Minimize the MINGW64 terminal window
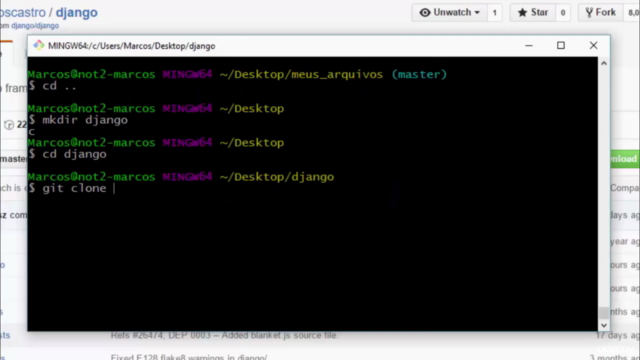 pos(529,46)
